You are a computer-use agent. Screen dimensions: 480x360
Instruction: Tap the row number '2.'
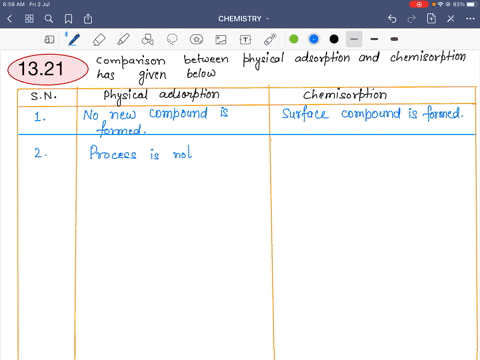pyautogui.click(x=40, y=153)
